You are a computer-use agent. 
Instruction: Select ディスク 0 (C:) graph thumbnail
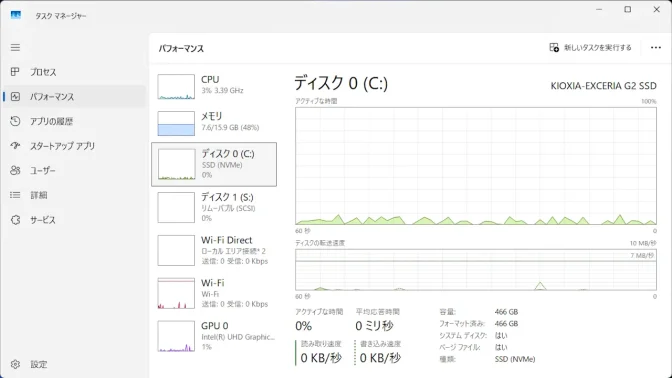click(x=176, y=164)
